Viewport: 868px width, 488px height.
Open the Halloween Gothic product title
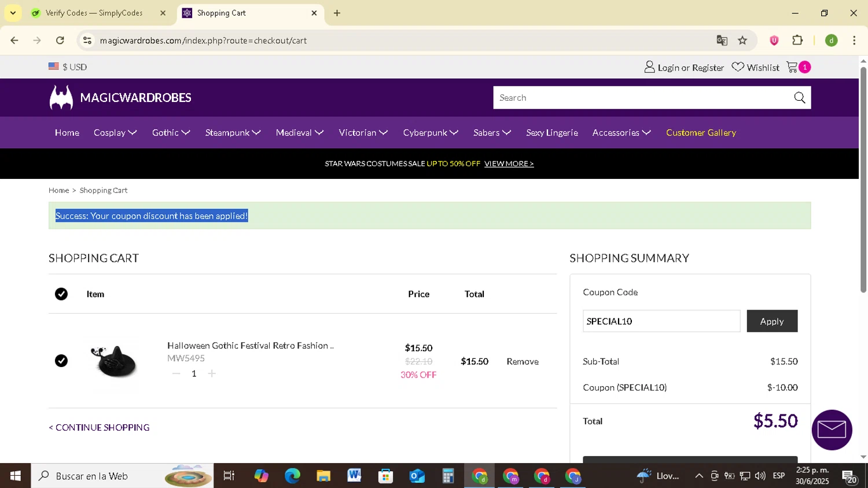pos(251,346)
